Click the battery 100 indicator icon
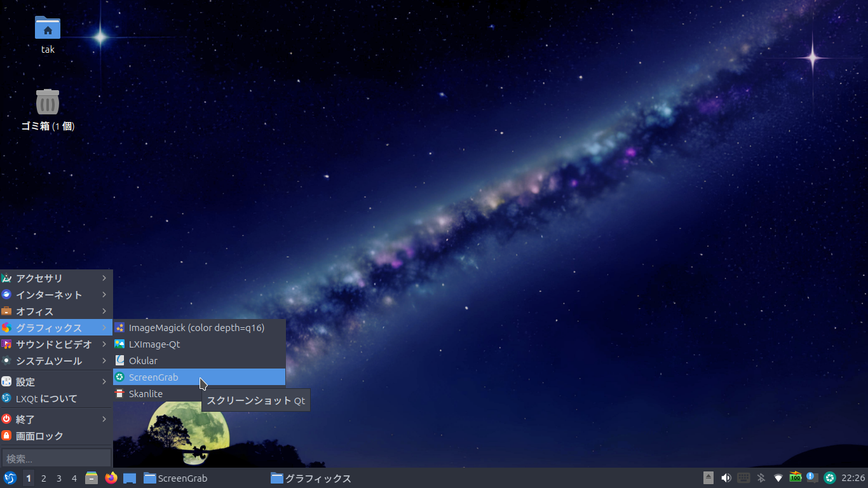This screenshot has width=868, height=488. pos(795,478)
